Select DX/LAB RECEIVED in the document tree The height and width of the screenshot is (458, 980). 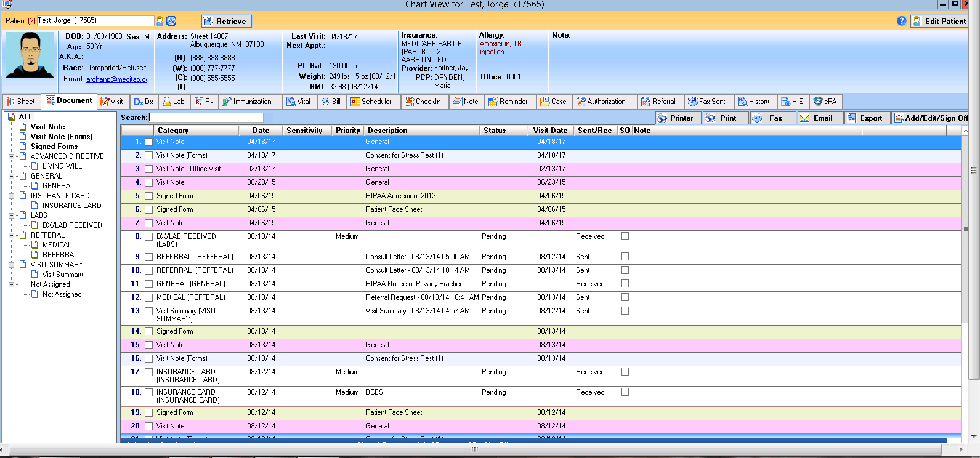pyautogui.click(x=72, y=225)
